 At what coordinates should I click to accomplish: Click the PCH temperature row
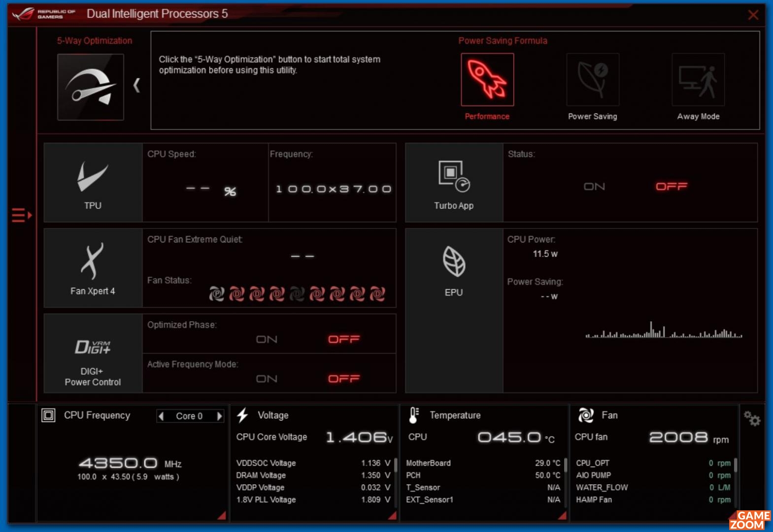pyautogui.click(x=483, y=475)
